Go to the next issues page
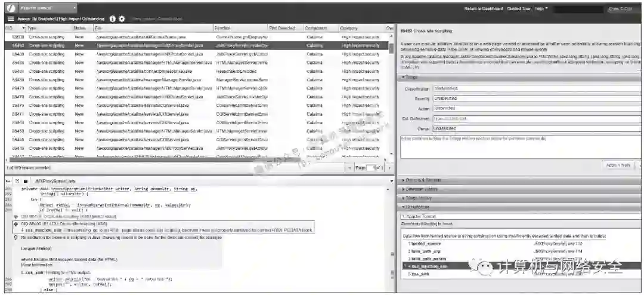 [x=389, y=168]
